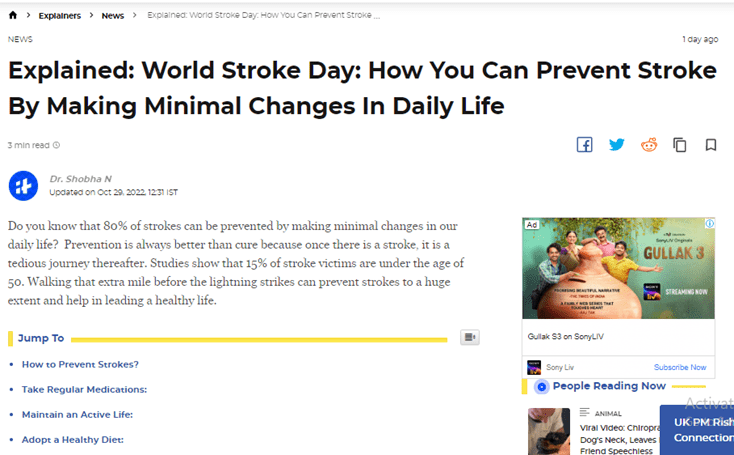Jump to Maintain an Active Life
734x455 pixels.
click(x=77, y=414)
